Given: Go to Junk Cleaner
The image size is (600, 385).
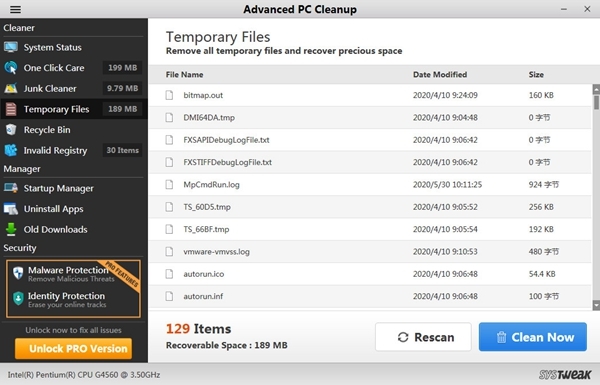Looking at the screenshot, I should 50,89.
